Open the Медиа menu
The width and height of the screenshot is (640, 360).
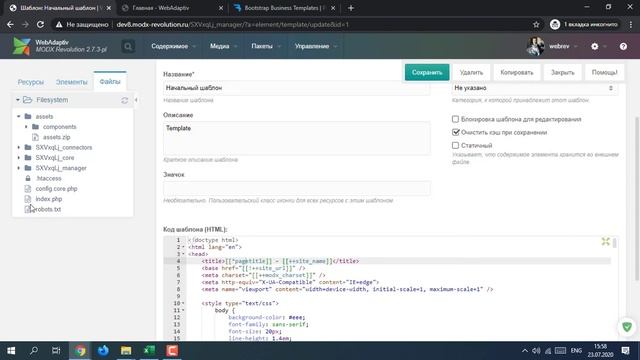(x=223, y=47)
